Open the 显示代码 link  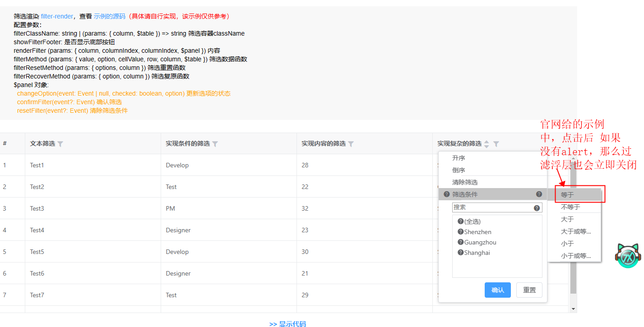pos(292,323)
